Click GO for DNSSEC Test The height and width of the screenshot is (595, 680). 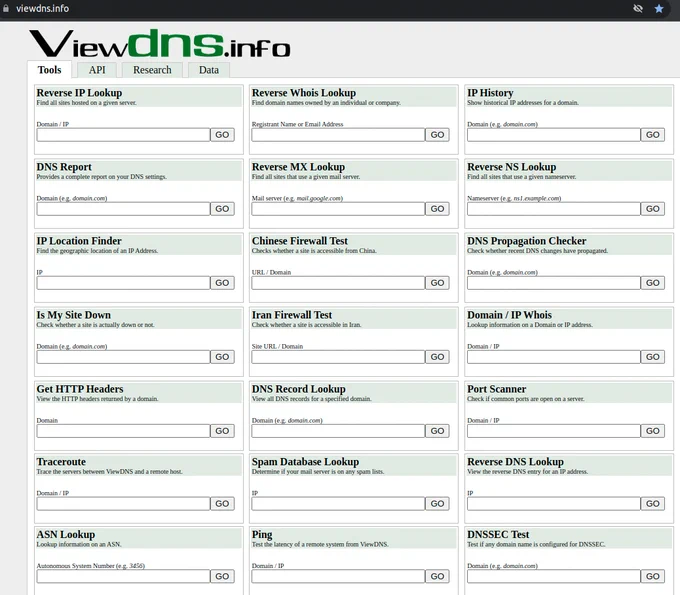(653, 576)
